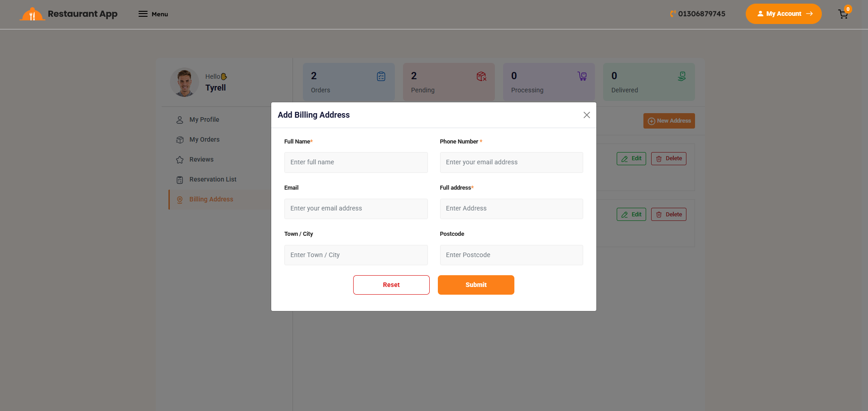Click into the Full Name field

355,162
